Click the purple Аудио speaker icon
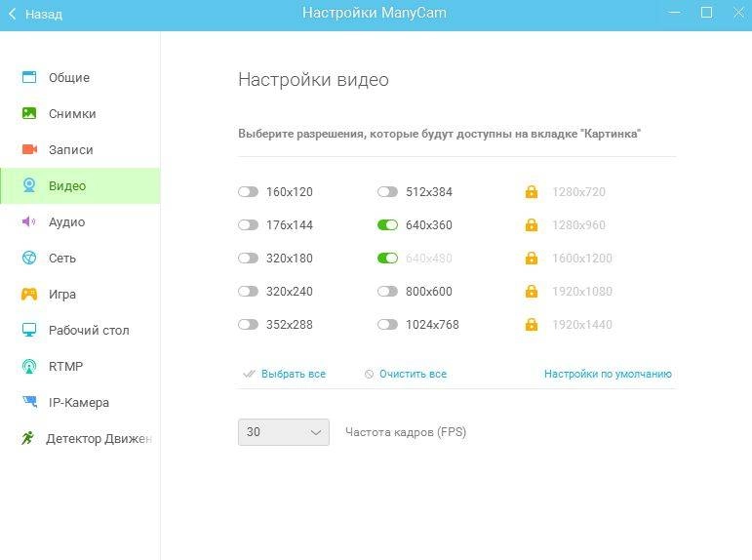The width and height of the screenshot is (752, 560). [29, 221]
